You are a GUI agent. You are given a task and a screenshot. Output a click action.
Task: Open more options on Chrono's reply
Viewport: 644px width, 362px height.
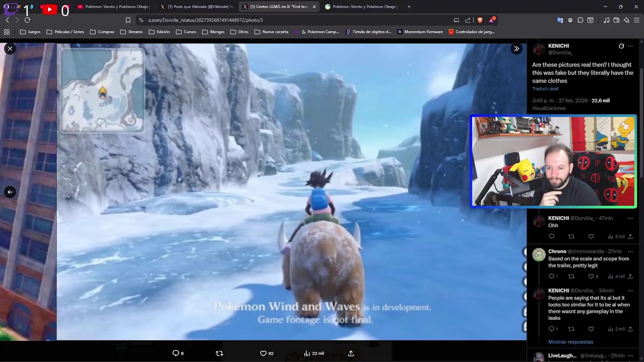(630, 251)
